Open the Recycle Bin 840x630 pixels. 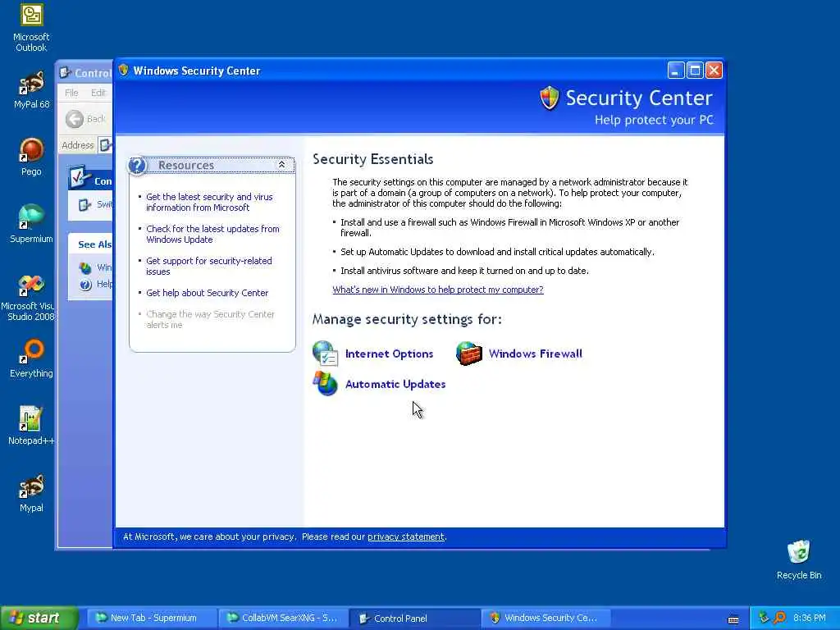point(799,559)
